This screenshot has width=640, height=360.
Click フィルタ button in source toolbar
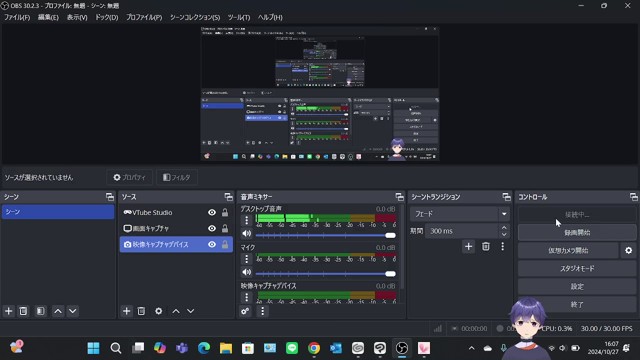point(177,178)
